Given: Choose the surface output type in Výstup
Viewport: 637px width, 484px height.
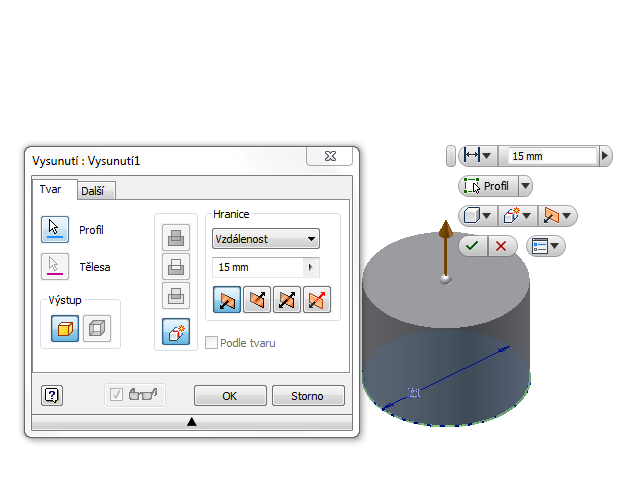Looking at the screenshot, I should [x=97, y=328].
